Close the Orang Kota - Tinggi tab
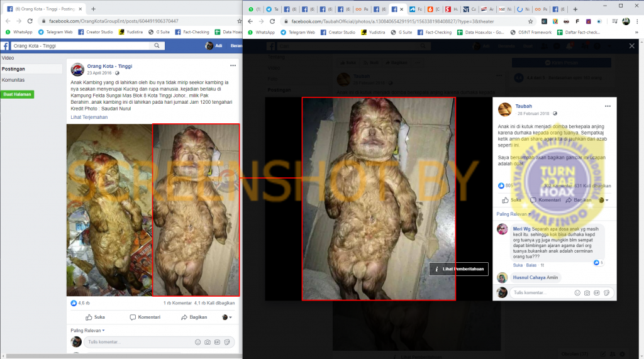 80,9
